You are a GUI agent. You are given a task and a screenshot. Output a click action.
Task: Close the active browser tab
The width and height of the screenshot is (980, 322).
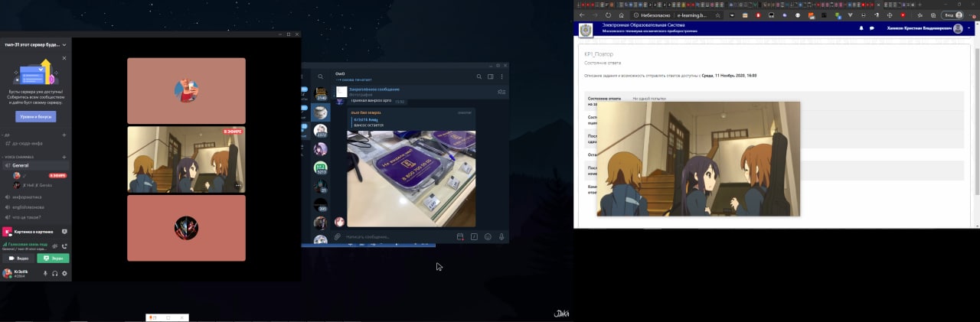tap(878, 5)
